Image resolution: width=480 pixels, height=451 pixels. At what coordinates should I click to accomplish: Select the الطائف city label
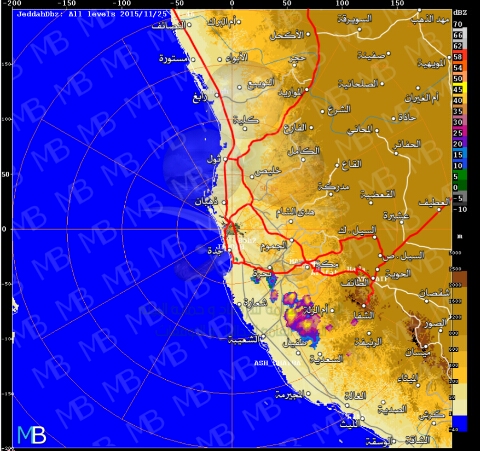[355, 283]
